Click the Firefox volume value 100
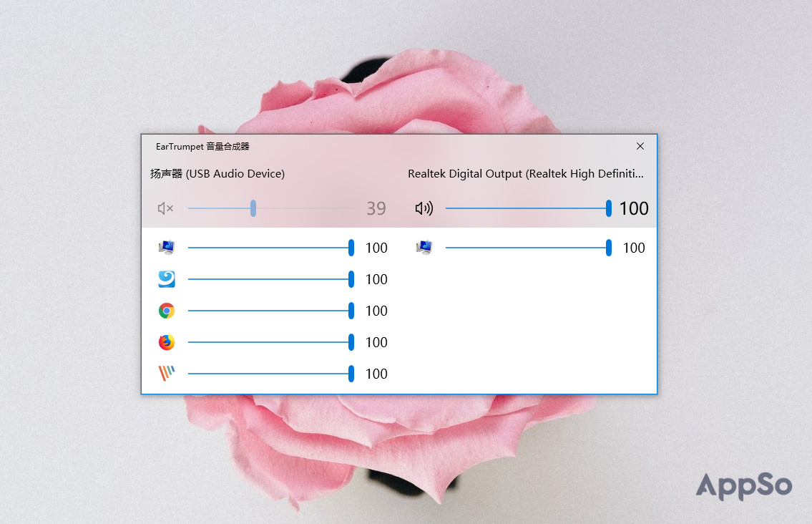This screenshot has height=524, width=812. click(376, 342)
